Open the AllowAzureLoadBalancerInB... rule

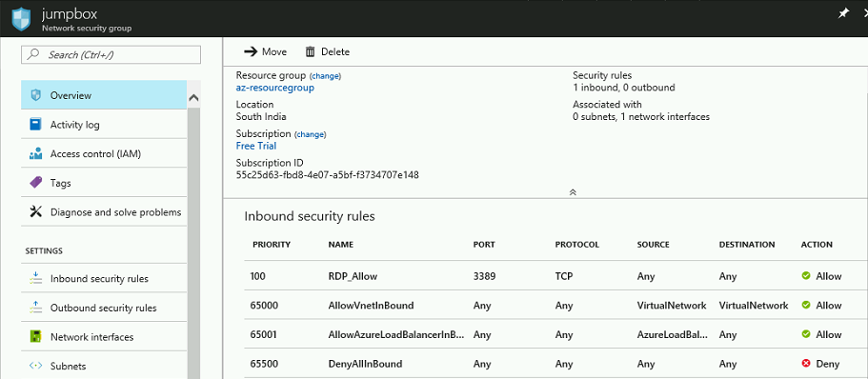395,335
